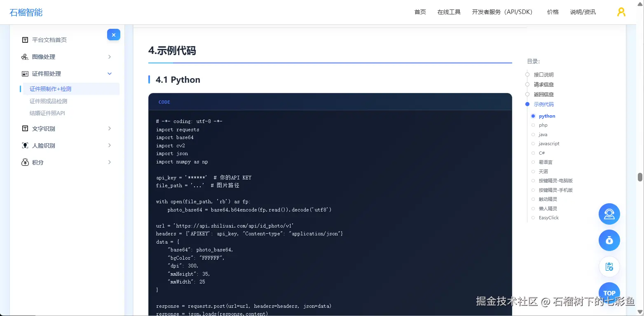Expand the 人脸识别 menu chevron
Viewport: 644px width, 316px height.
[110, 146]
